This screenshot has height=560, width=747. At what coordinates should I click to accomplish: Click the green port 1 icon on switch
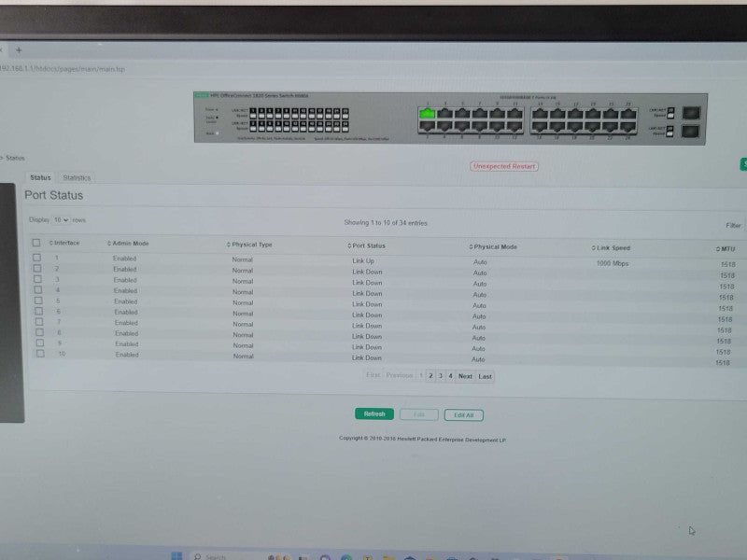tap(428, 113)
